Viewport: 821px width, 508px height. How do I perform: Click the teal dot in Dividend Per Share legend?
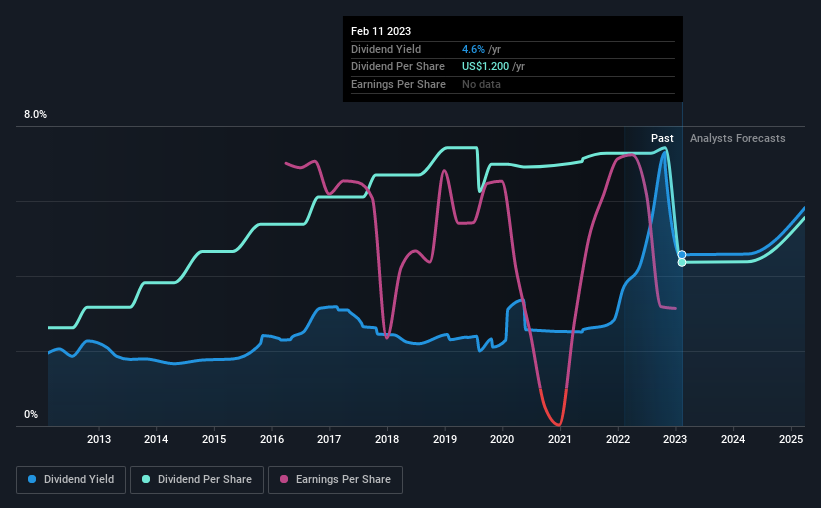146,479
